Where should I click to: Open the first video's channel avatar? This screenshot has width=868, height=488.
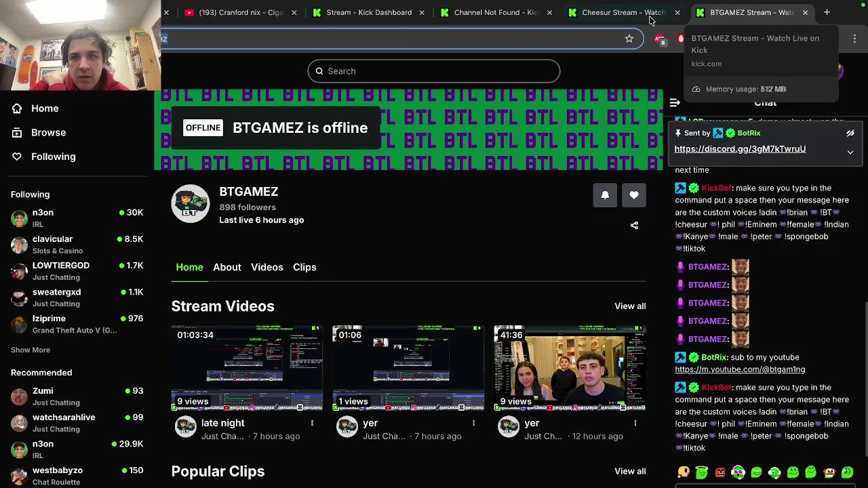click(x=186, y=426)
